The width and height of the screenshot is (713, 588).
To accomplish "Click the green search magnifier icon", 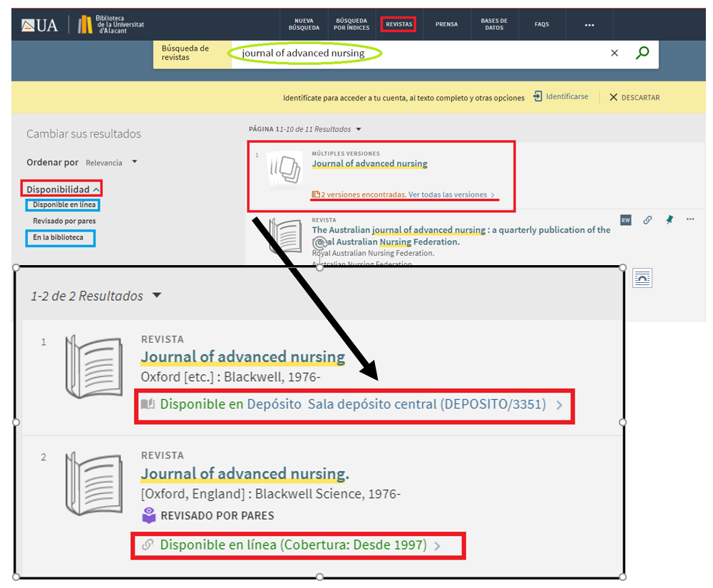I will click(x=642, y=53).
